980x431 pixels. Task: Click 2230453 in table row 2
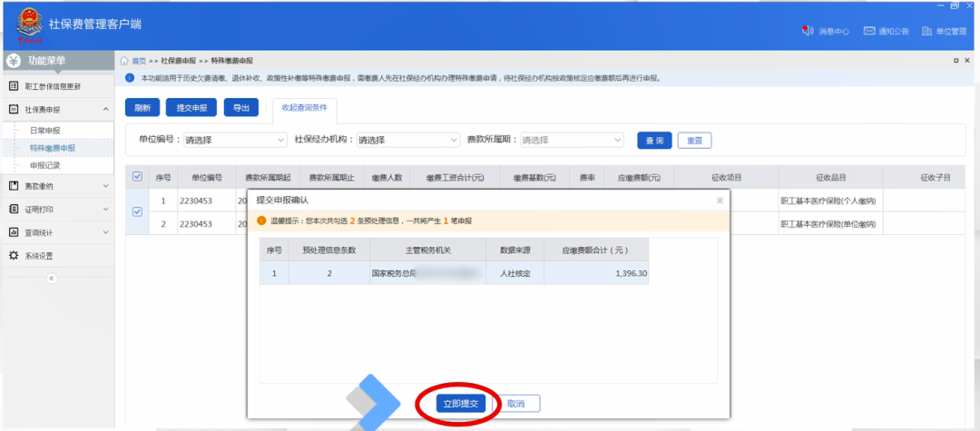[196, 223]
